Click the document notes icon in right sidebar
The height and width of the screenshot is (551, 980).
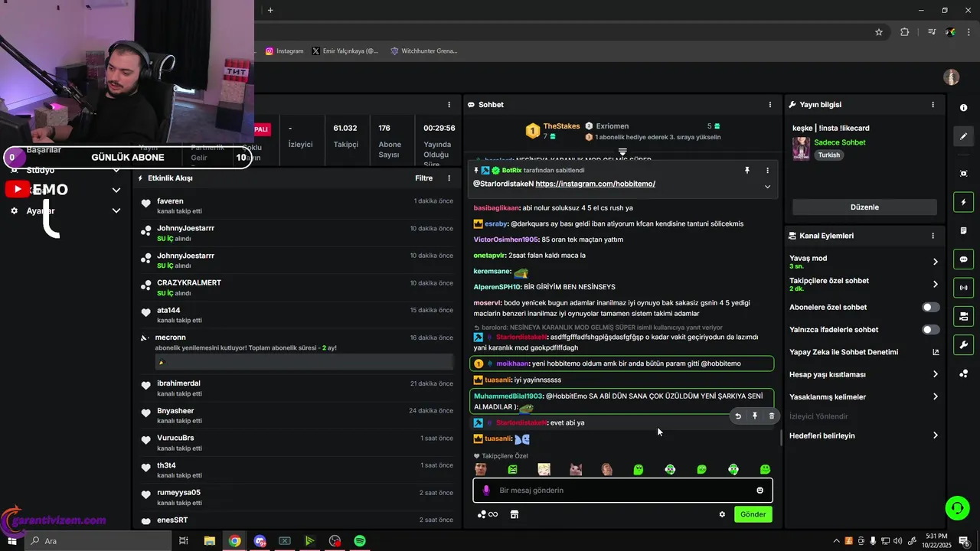pos(963,230)
